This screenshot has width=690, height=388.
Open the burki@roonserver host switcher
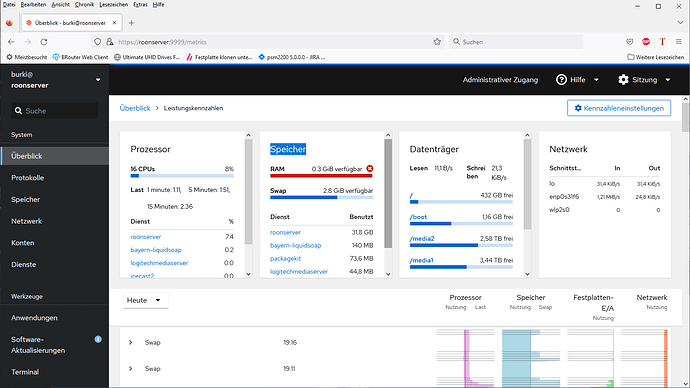coord(55,80)
